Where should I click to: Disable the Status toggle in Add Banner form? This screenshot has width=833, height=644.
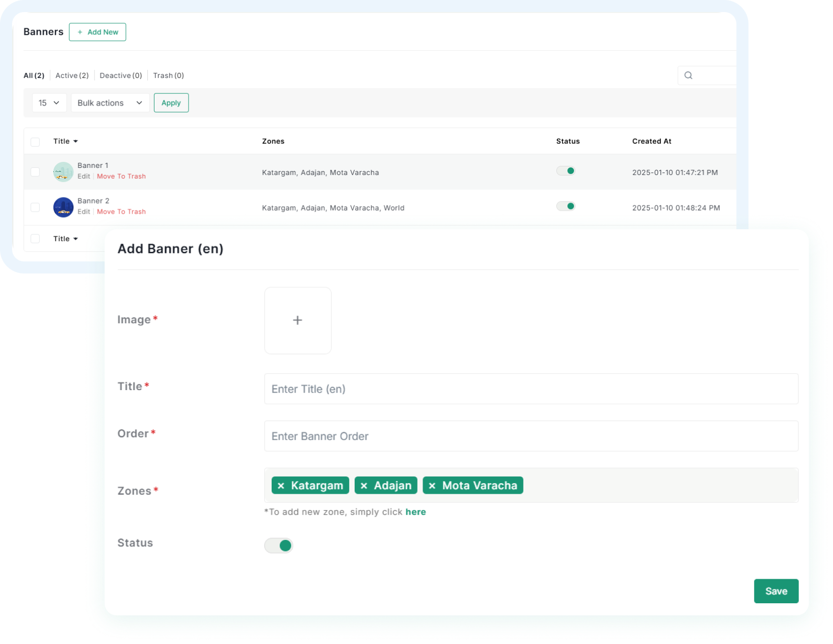point(279,545)
